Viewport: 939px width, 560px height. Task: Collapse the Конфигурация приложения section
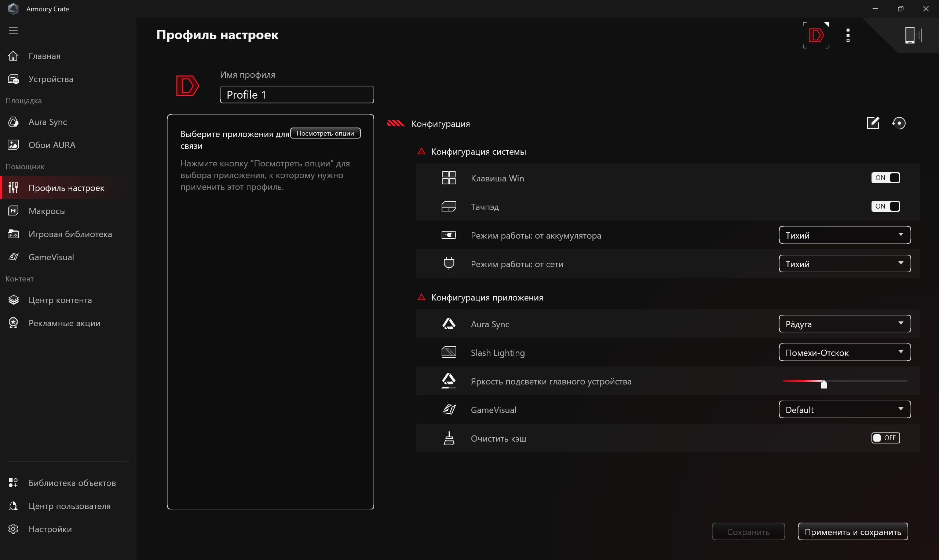point(421,297)
